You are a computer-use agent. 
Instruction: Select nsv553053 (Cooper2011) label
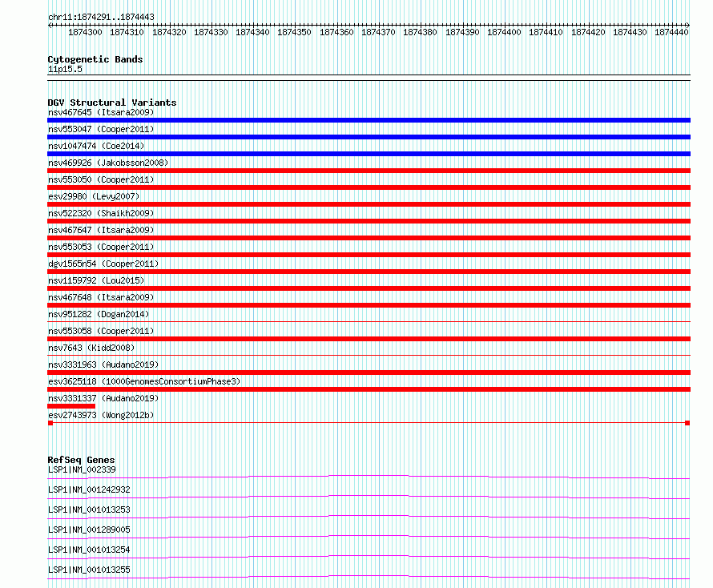101,247
